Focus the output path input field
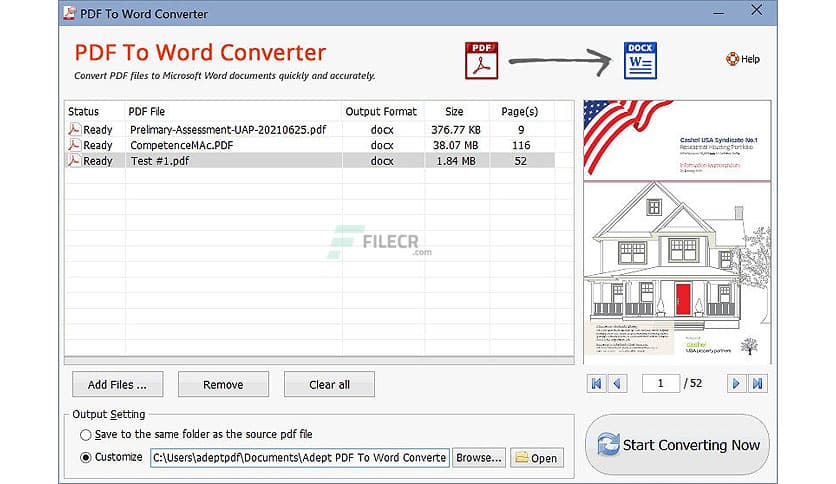The width and height of the screenshot is (836, 484). pyautogui.click(x=300, y=457)
